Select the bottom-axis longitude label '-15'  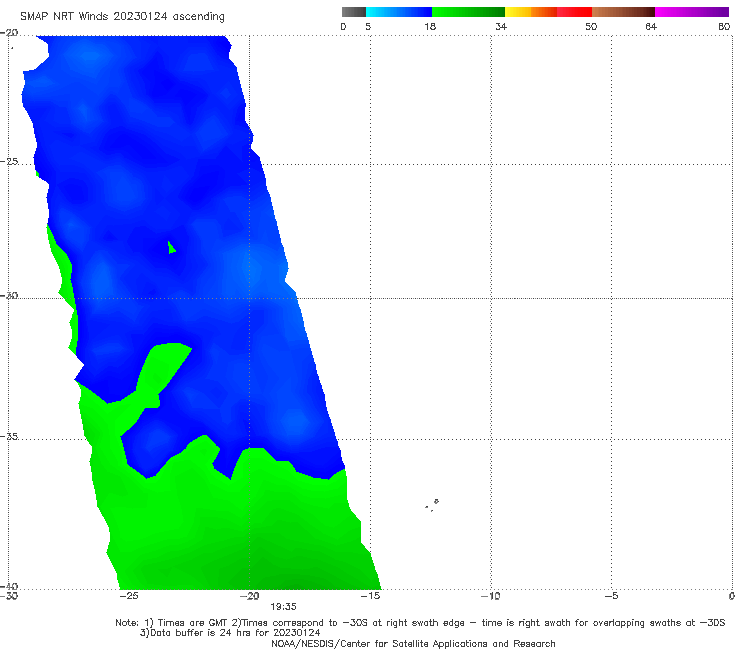(370, 596)
